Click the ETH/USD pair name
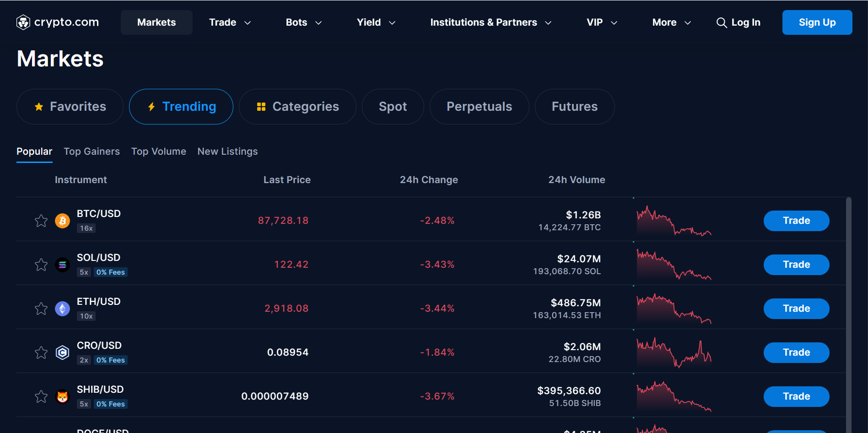 tap(99, 302)
